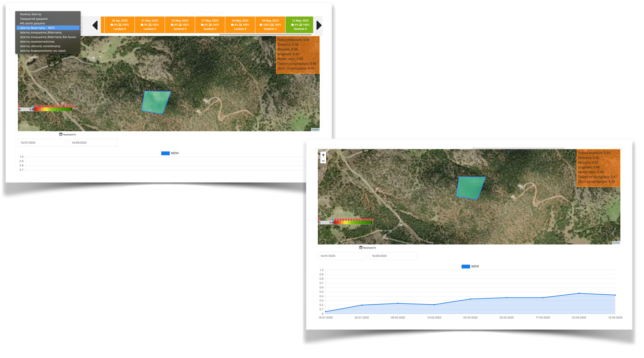Select 'Κανένας δείκτης' option in list
This screenshot has height=358, width=644.
pyautogui.click(x=31, y=14)
